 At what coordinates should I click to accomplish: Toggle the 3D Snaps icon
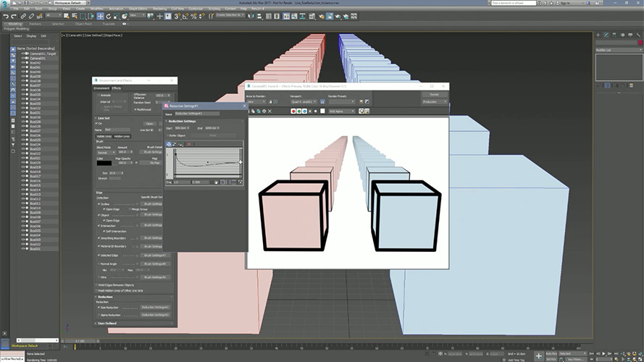tap(177, 17)
